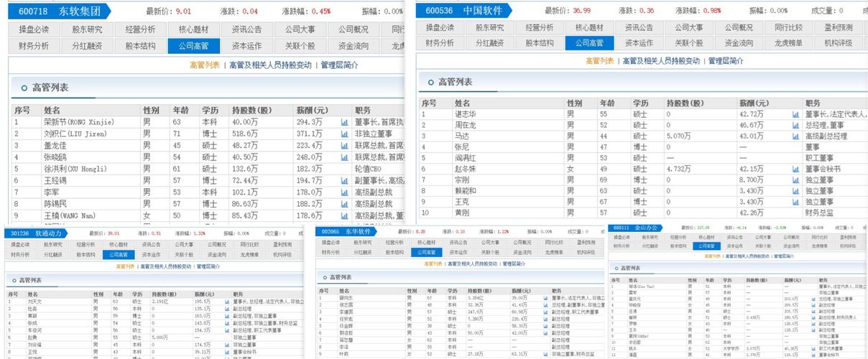Click salary chart icon for 刘天文 in 软通动力
This screenshot has width=868, height=359.
[x=228, y=302]
